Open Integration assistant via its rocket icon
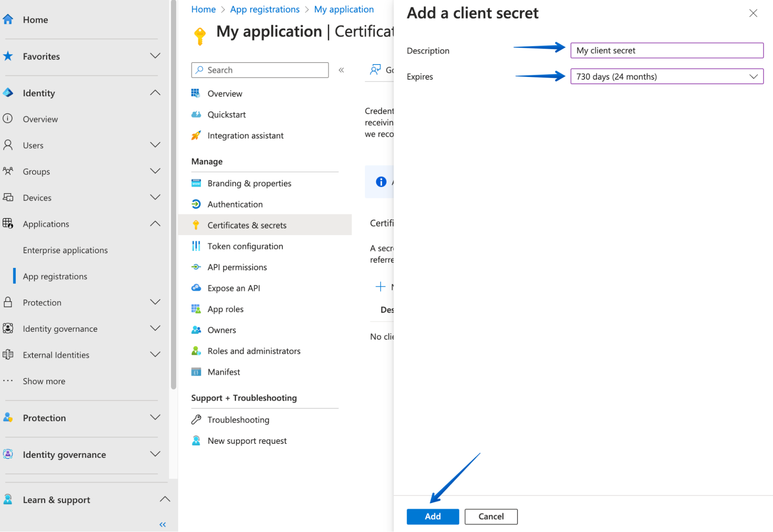This screenshot has height=532, width=773. (196, 135)
